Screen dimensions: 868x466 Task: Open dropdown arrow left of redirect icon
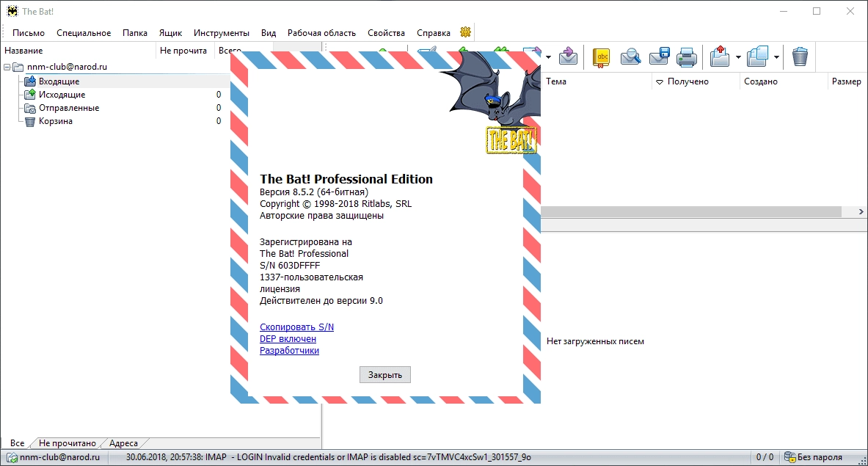coord(548,57)
